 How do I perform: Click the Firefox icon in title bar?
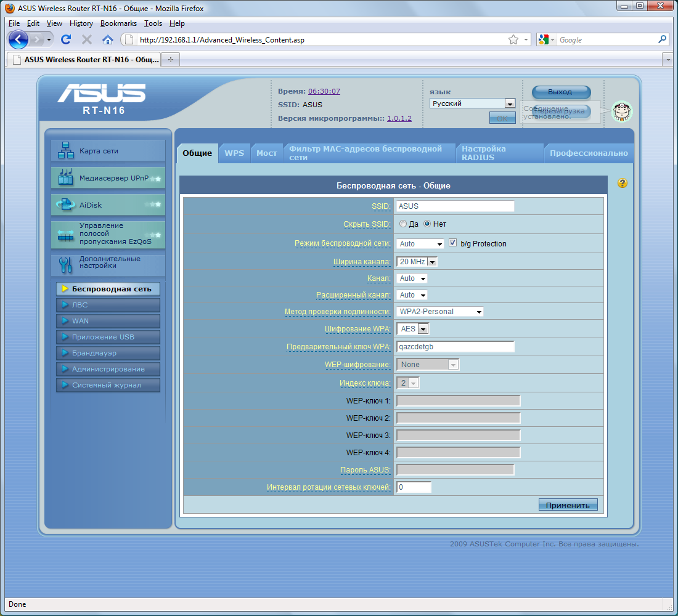point(9,8)
